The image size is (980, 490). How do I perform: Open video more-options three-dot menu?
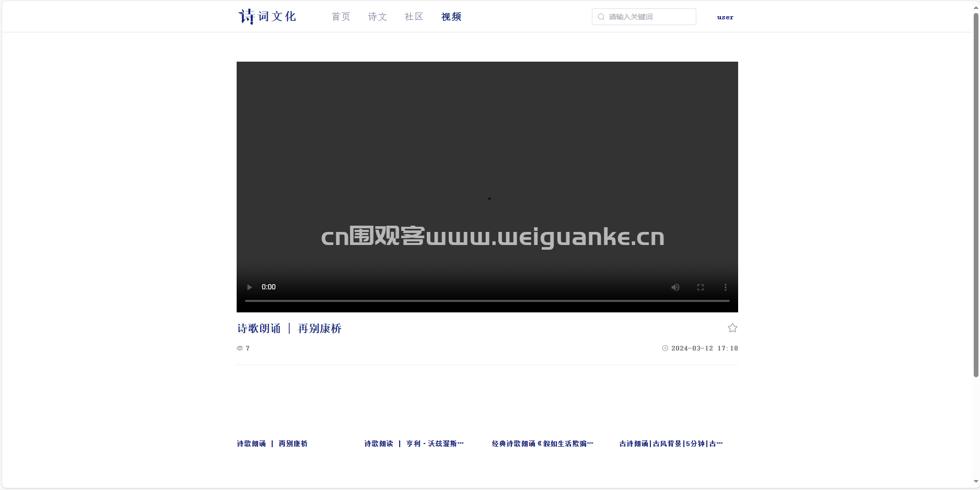coord(725,287)
